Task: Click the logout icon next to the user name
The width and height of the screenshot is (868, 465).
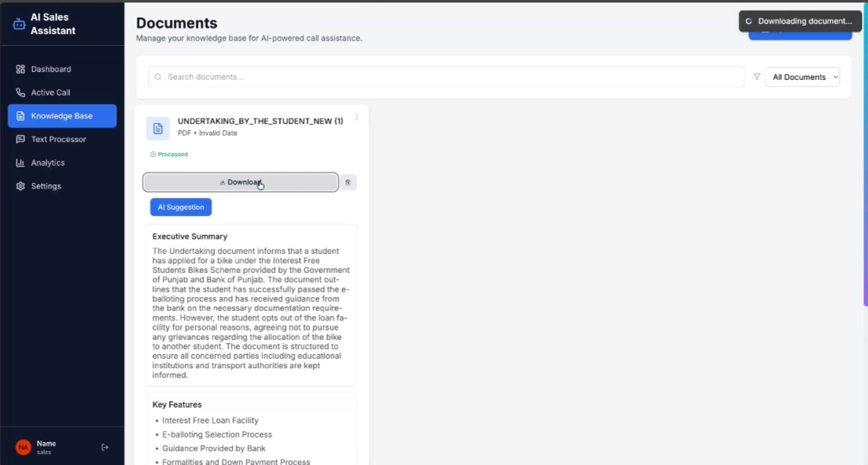Action: pyautogui.click(x=104, y=447)
